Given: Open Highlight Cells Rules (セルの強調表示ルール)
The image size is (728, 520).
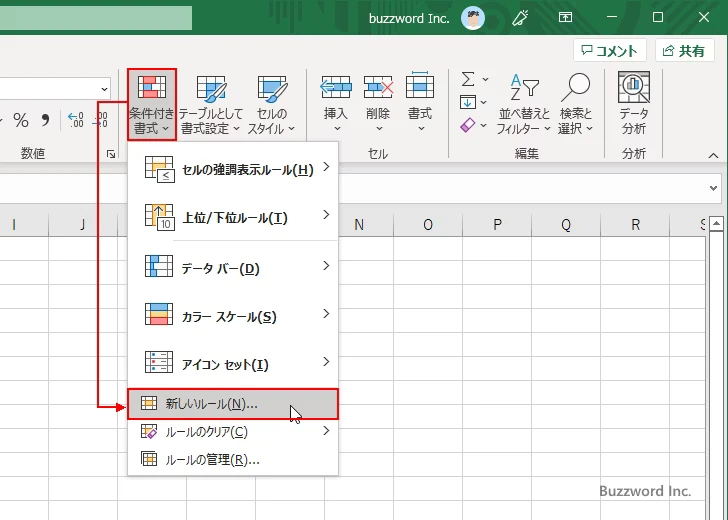Looking at the screenshot, I should pos(233,169).
